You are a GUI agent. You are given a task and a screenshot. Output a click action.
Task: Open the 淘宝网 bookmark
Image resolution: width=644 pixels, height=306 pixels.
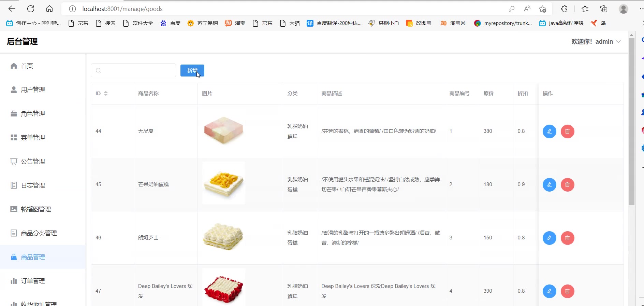click(453, 23)
